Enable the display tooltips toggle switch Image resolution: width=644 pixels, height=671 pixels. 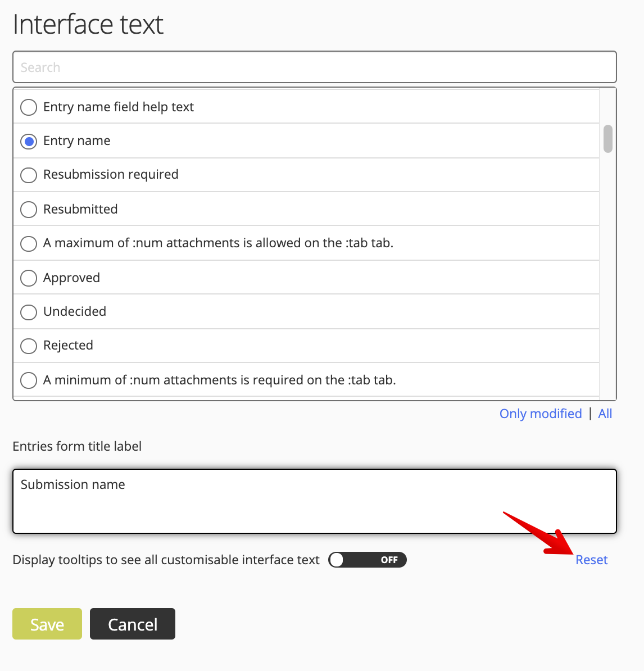368,560
